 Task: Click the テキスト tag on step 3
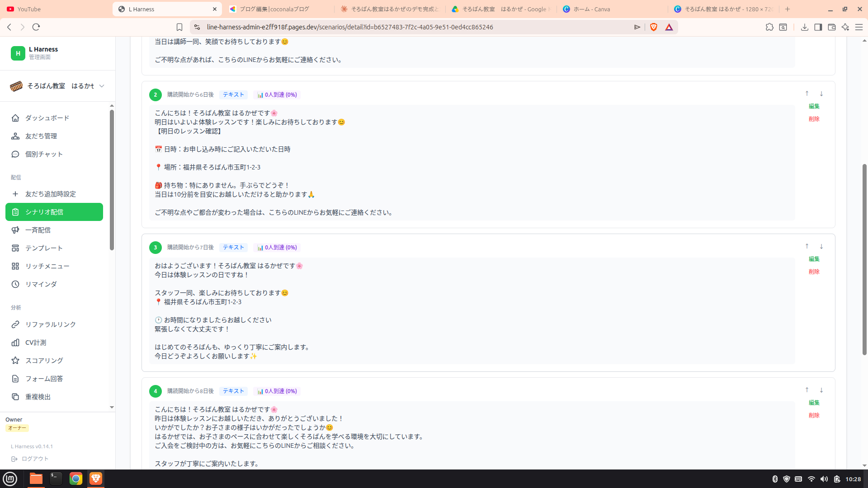[233, 247]
